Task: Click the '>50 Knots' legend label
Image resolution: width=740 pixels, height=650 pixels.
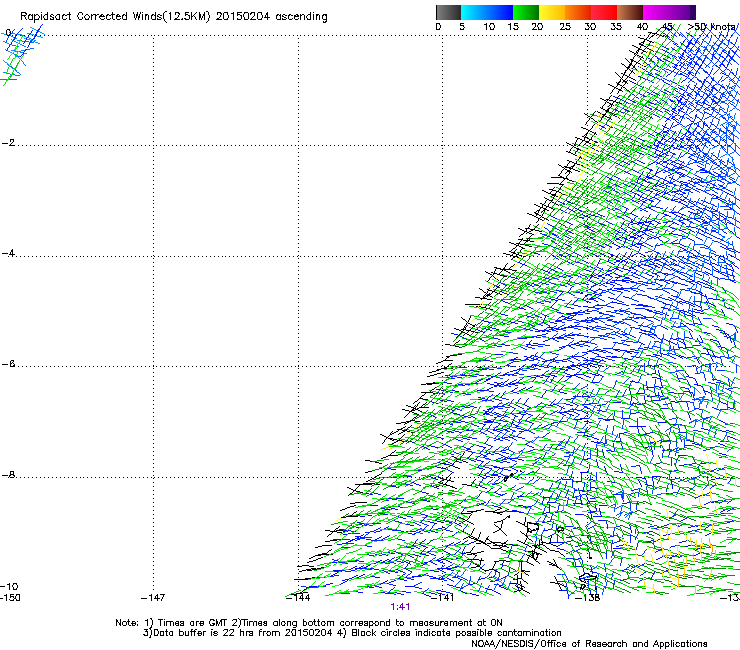Action: (712, 27)
